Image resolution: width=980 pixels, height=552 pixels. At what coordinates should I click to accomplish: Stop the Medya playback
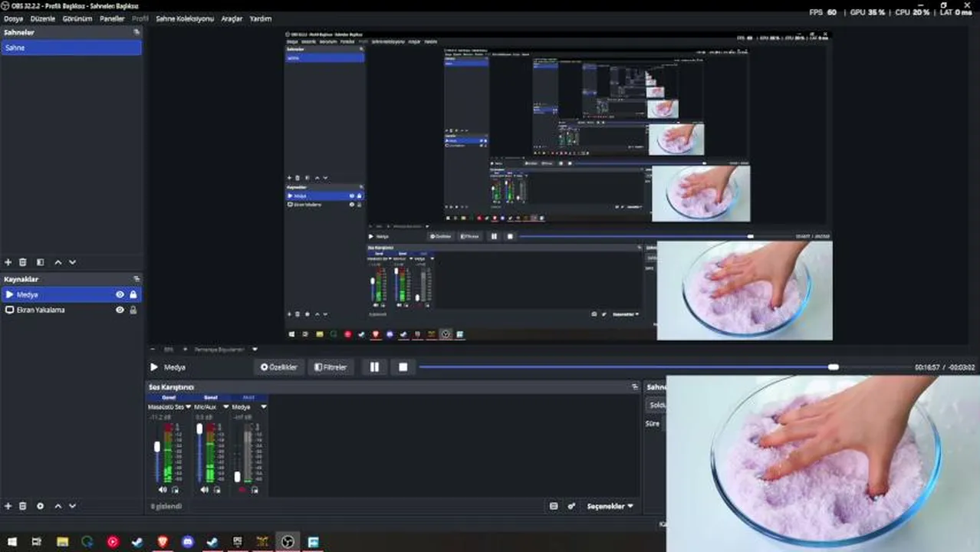click(x=403, y=367)
